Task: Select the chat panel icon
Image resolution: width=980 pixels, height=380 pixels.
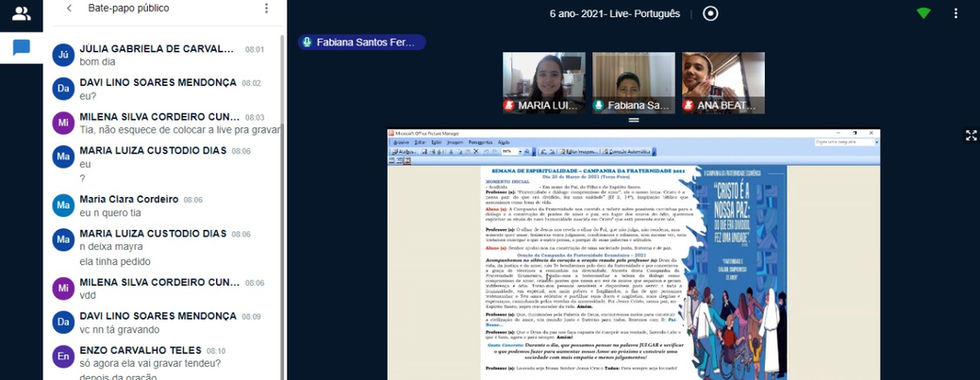Action: (x=21, y=48)
